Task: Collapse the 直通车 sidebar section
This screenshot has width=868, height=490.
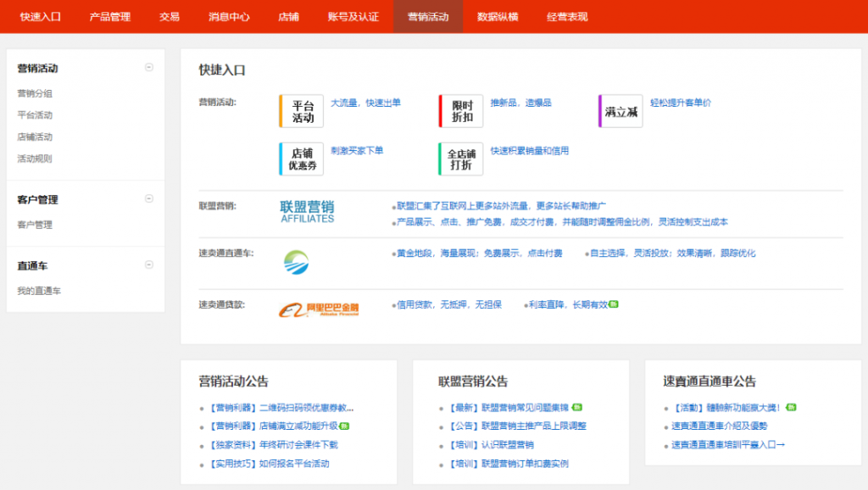Action: pyautogui.click(x=149, y=265)
